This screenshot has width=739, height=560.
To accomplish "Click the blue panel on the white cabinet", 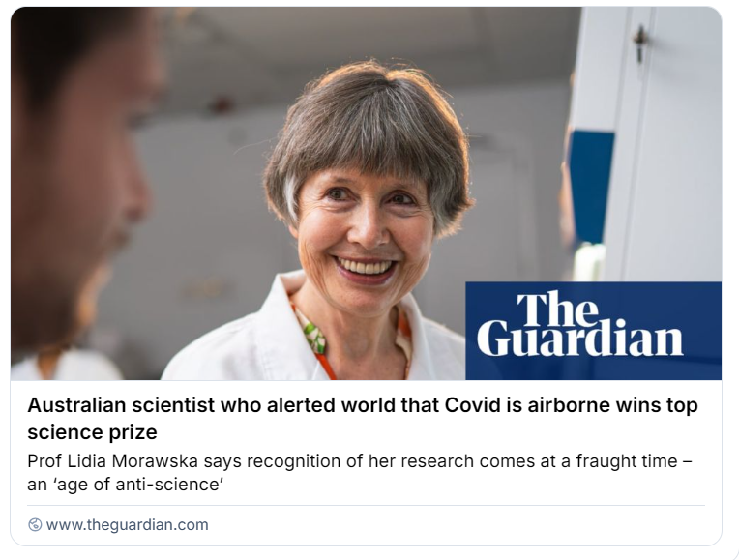I will 590,184.
